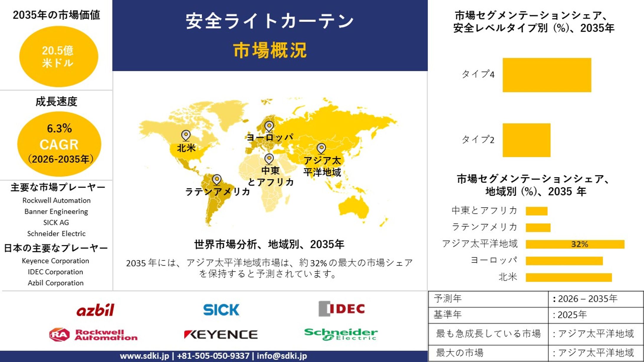The width and height of the screenshot is (644, 362).
Task: Select the ヨーロッパ map marker
Action: (269, 125)
